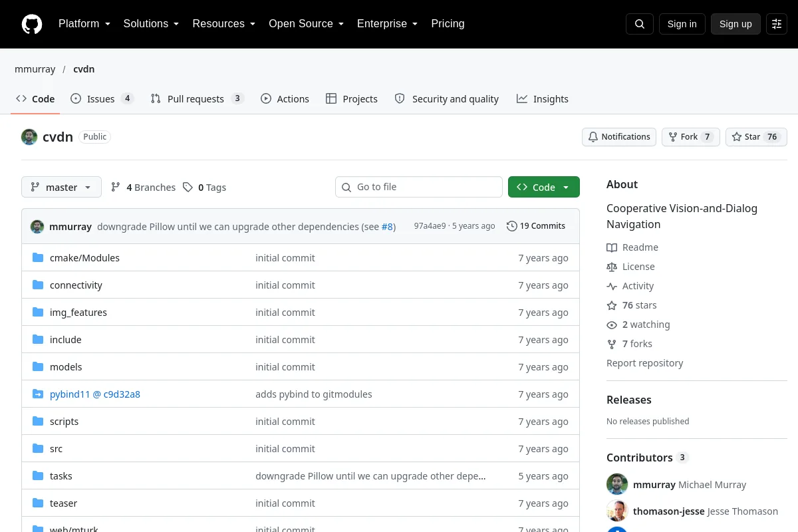Click the Sign up button
This screenshot has height=532, width=798.
coord(735,24)
